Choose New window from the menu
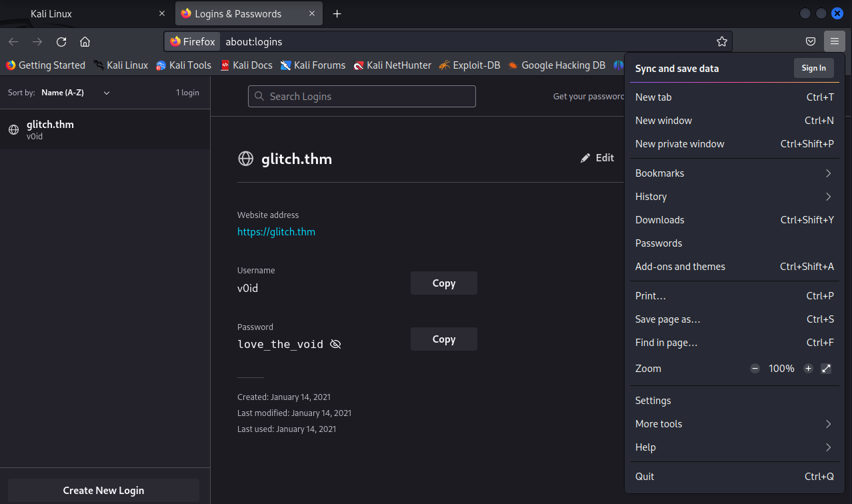 point(735,121)
